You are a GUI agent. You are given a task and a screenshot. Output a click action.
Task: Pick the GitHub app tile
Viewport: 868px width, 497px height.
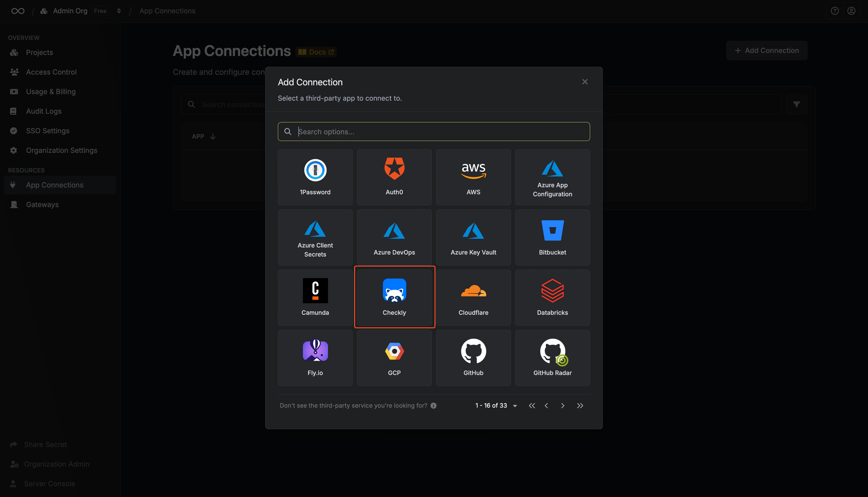coord(473,358)
